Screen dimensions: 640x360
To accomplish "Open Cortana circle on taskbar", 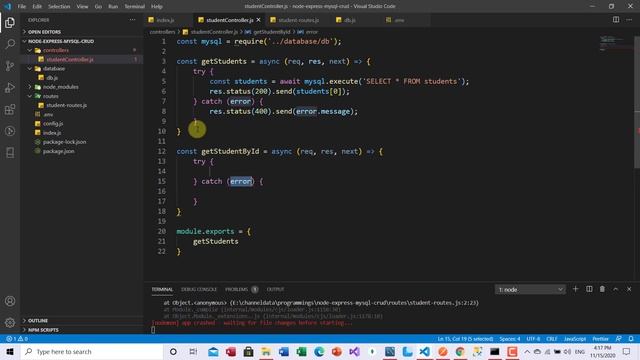I will click(x=173, y=351).
